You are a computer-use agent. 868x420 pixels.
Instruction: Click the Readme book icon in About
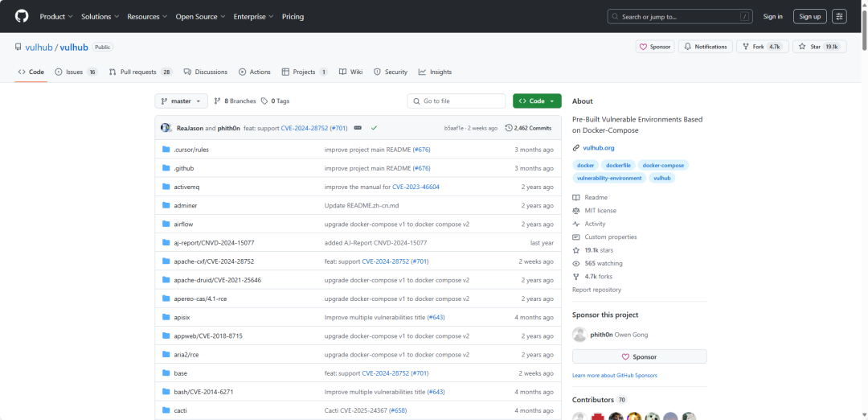coord(575,197)
